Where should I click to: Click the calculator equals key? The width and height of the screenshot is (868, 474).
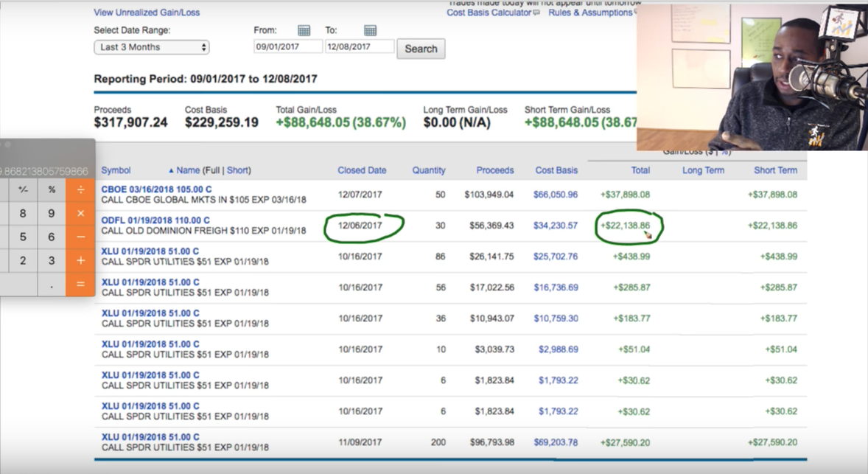tap(80, 284)
